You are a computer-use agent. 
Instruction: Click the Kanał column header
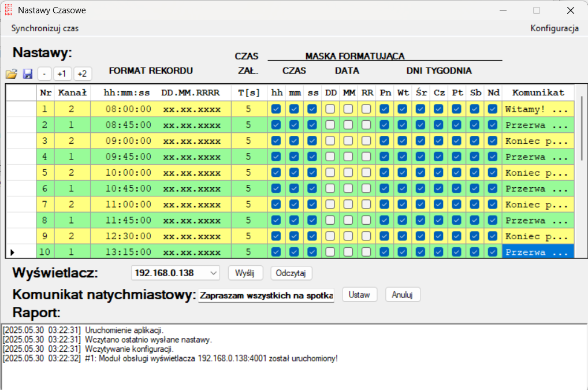coord(72,92)
